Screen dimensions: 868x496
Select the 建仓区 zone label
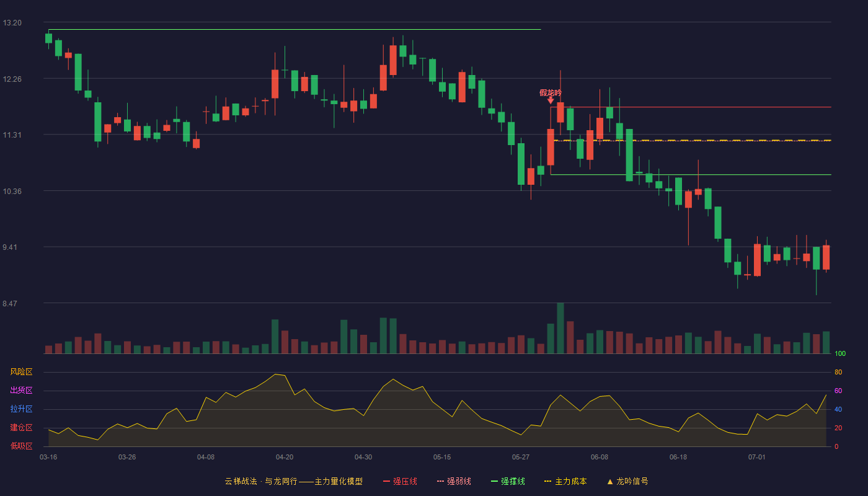pos(21,428)
